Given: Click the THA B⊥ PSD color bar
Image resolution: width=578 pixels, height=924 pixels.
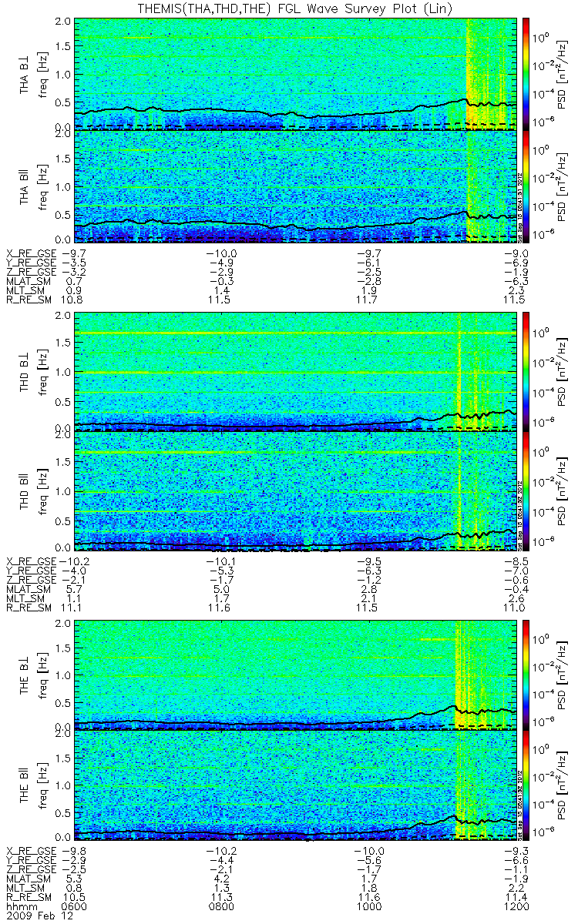Looking at the screenshot, I should pyautogui.click(x=526, y=73).
